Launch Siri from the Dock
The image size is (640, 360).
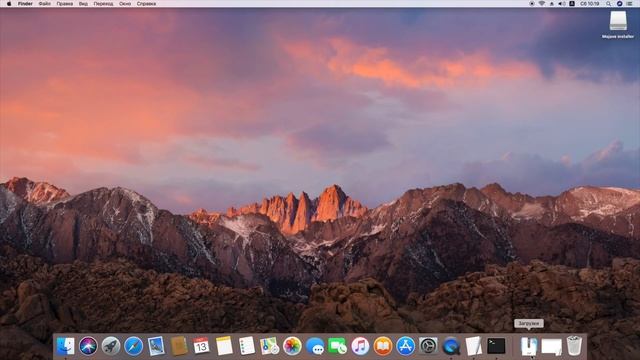pos(88,346)
